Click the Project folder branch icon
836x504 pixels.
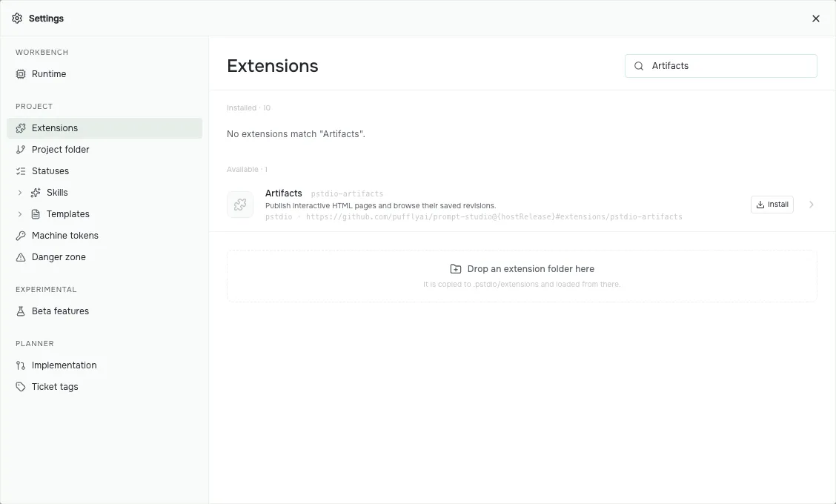(21, 149)
